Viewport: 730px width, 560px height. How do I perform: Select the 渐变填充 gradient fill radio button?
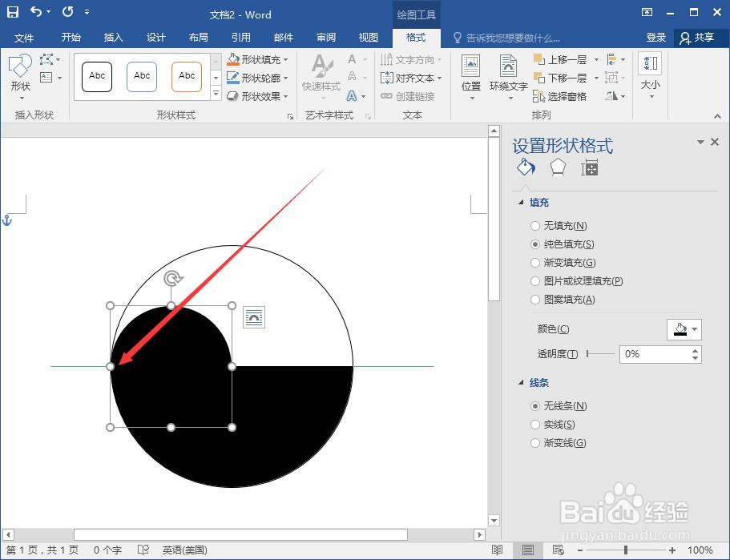coord(535,262)
